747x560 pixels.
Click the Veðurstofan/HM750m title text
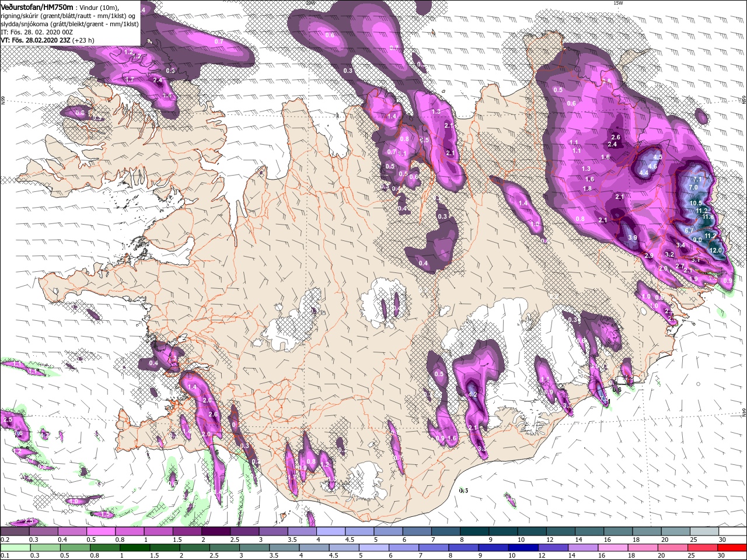pyautogui.click(x=36, y=6)
